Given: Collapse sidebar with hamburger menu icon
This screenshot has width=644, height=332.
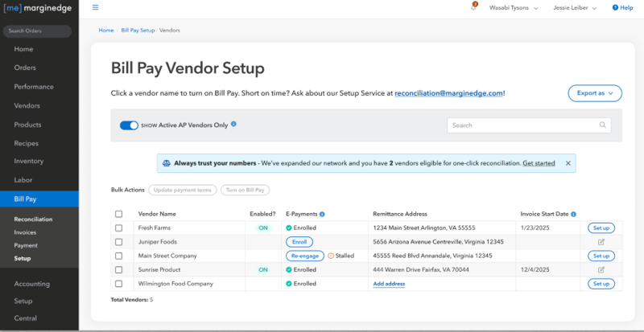Looking at the screenshot, I should (95, 7).
